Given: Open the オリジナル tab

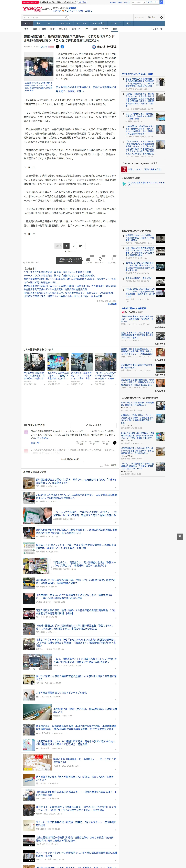Looking at the screenshot, I should (x=81, y=24).
